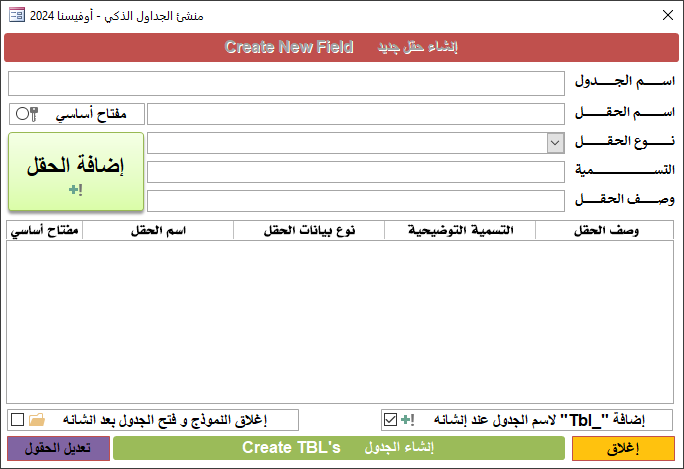Enable close form and open table checkbox
Viewport: 684px width, 469px height.
click(x=17, y=419)
